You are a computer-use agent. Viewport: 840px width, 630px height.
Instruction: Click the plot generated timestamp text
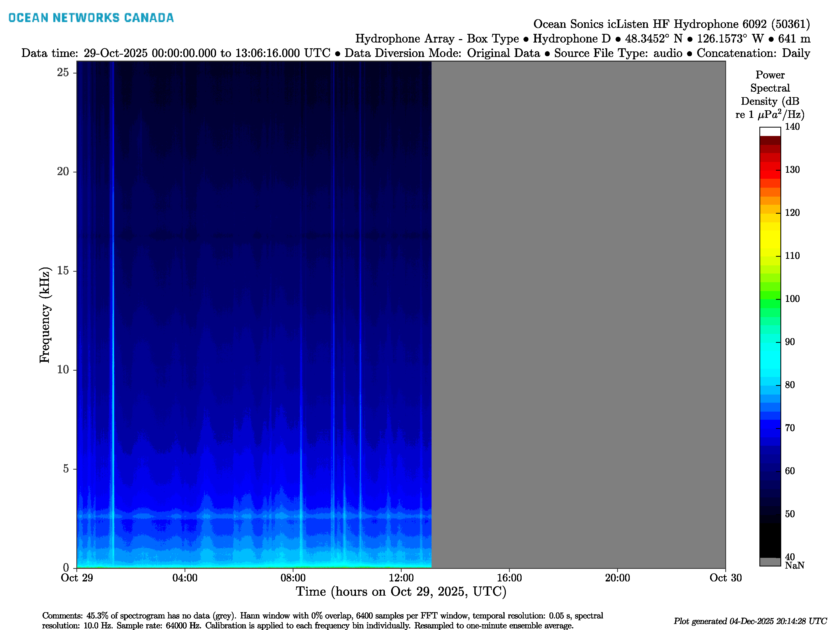750,621
